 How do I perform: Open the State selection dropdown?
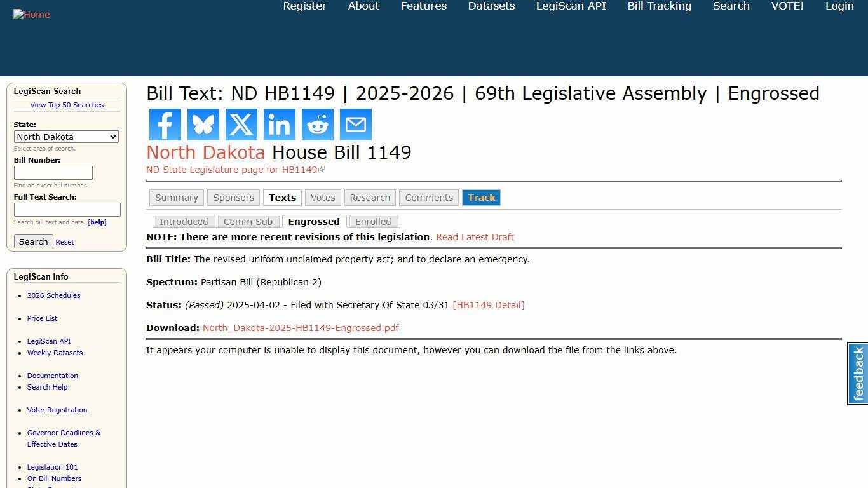click(x=66, y=137)
